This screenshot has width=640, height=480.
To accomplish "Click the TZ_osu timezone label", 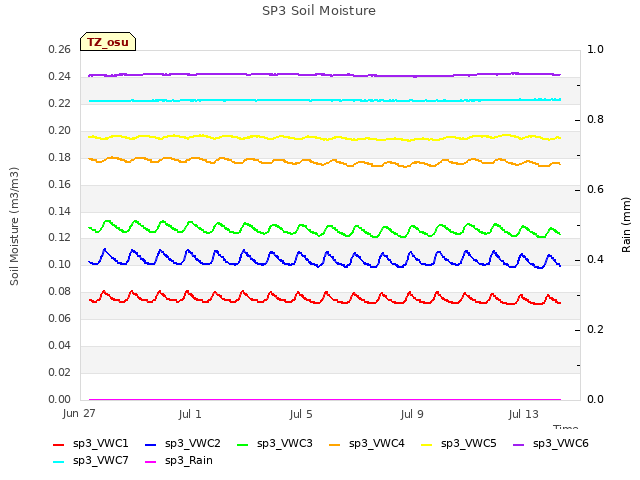I will point(108,42).
